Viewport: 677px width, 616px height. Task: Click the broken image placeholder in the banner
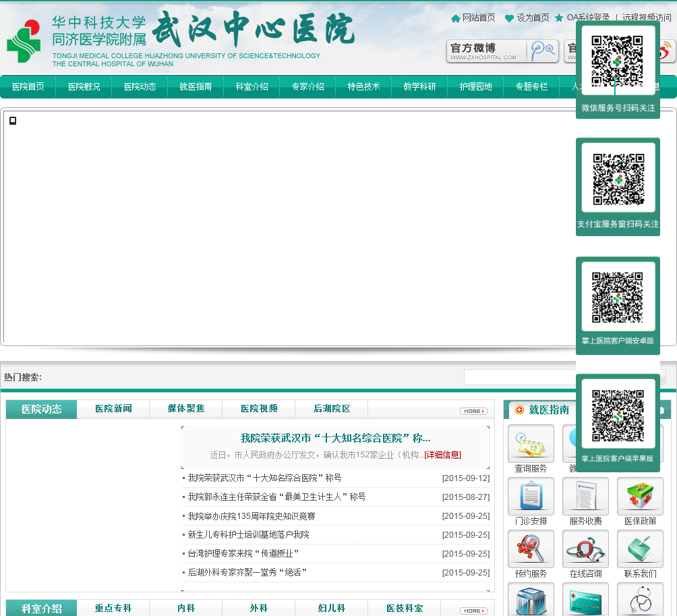coord(13,121)
